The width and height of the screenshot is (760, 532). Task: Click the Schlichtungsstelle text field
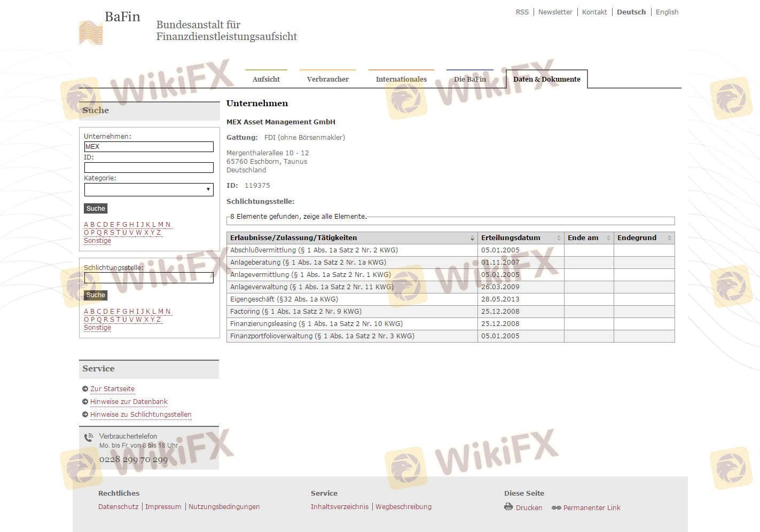(x=149, y=277)
